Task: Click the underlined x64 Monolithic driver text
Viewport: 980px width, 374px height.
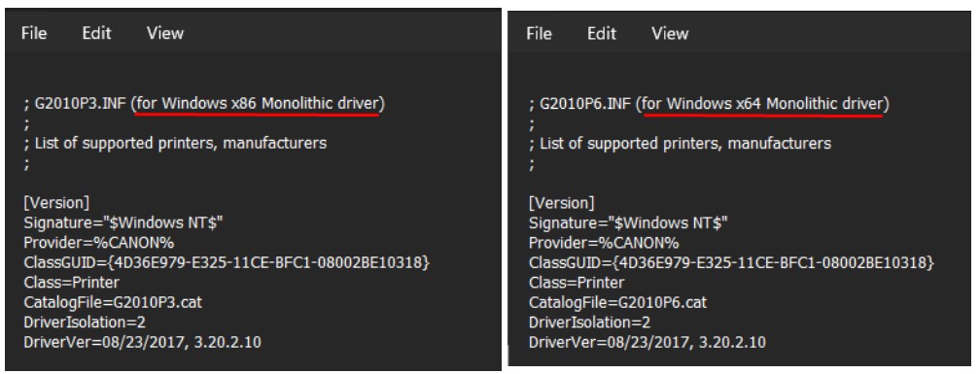Action: click(x=763, y=104)
